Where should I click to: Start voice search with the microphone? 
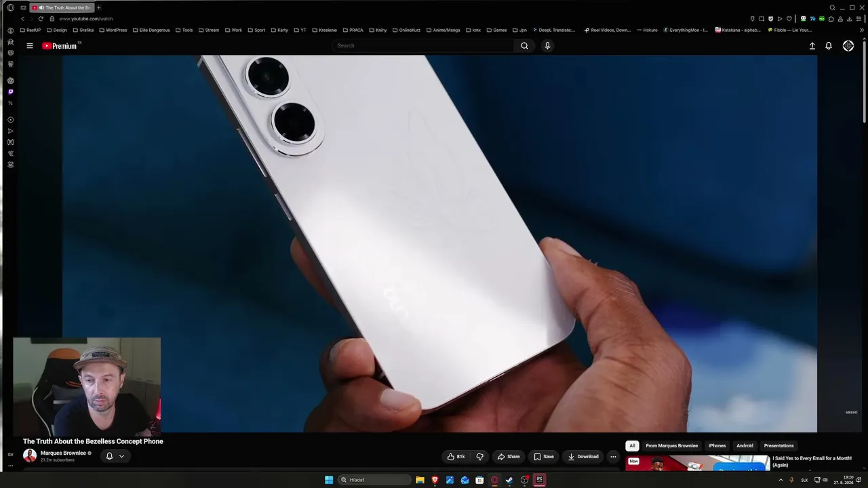click(x=547, y=46)
